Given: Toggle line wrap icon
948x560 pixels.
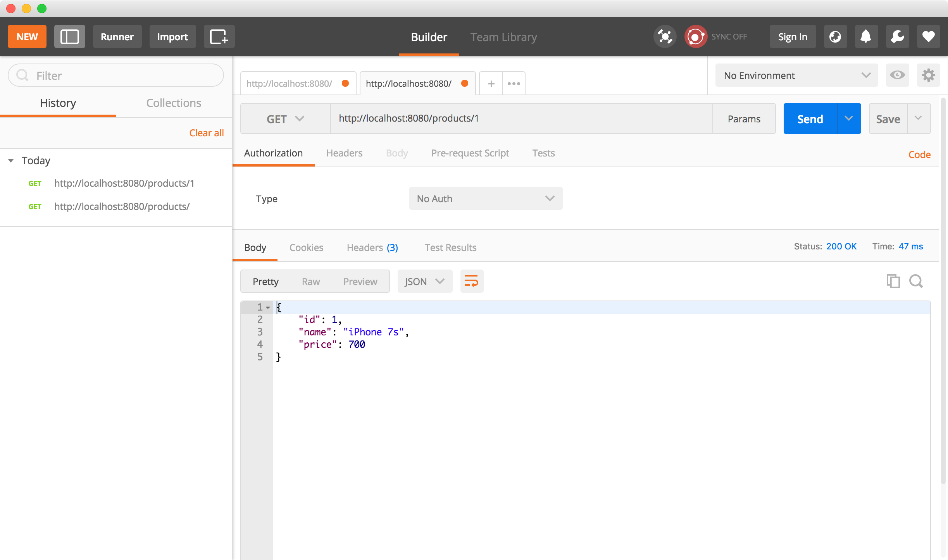Looking at the screenshot, I should 472,281.
